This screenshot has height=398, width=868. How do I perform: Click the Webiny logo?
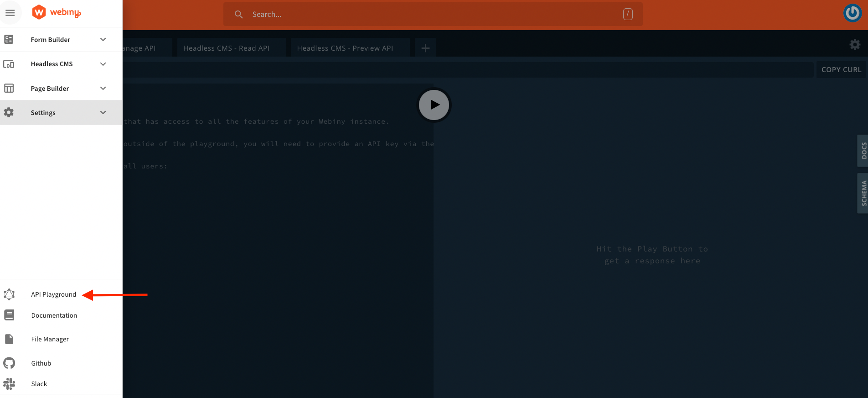pyautogui.click(x=57, y=12)
